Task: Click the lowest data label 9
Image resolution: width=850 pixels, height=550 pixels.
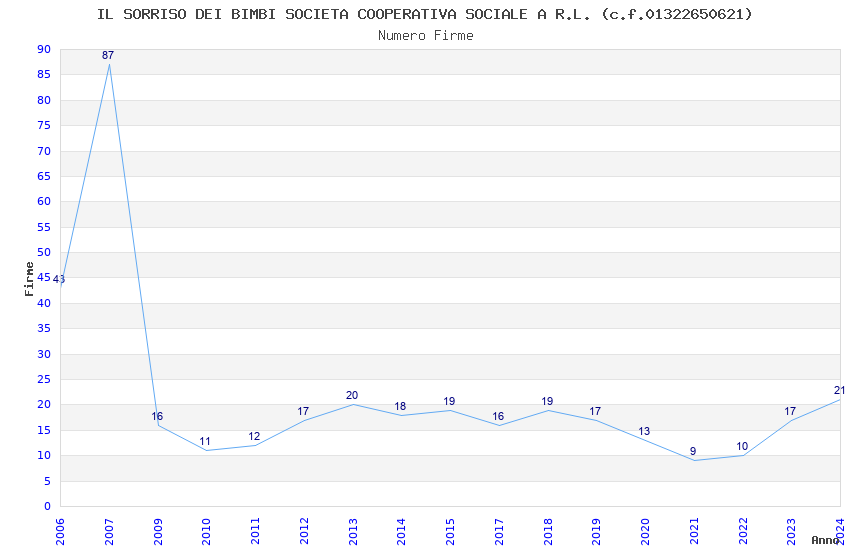Action: pyautogui.click(x=692, y=451)
